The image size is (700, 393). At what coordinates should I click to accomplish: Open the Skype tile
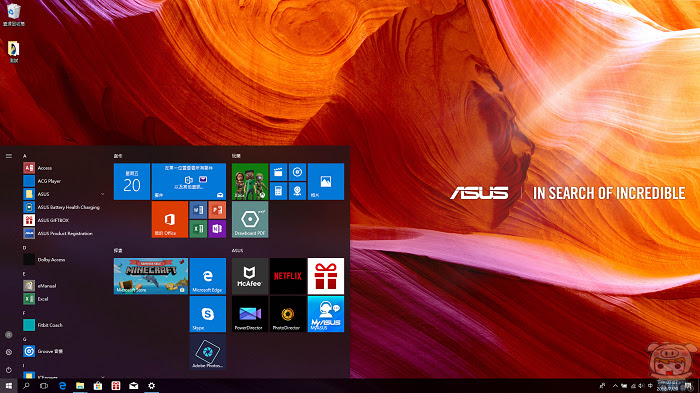(x=208, y=314)
